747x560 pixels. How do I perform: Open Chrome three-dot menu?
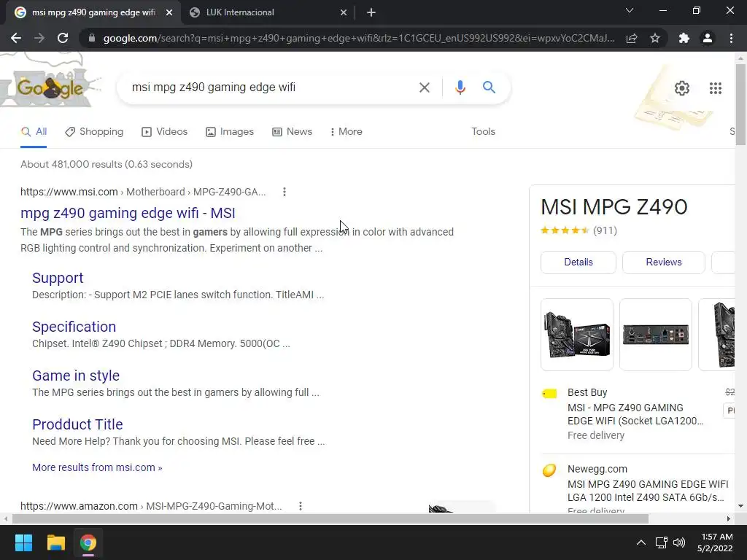pos(731,38)
